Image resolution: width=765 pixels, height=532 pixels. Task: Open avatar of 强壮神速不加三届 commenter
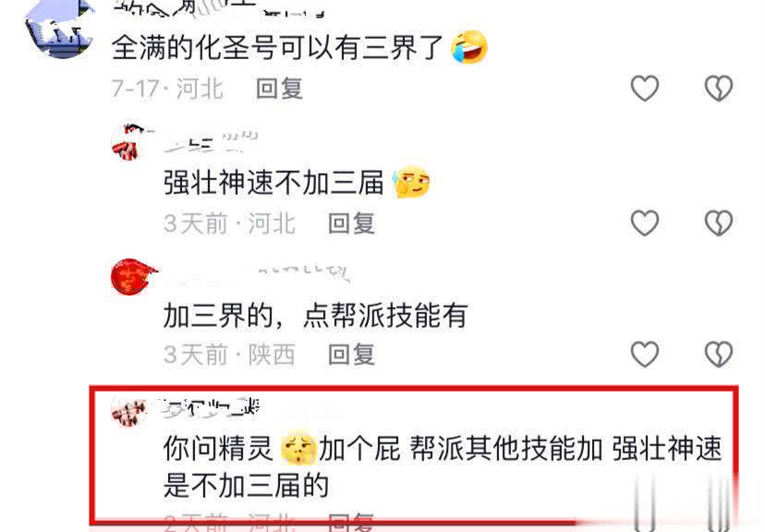coord(129,142)
